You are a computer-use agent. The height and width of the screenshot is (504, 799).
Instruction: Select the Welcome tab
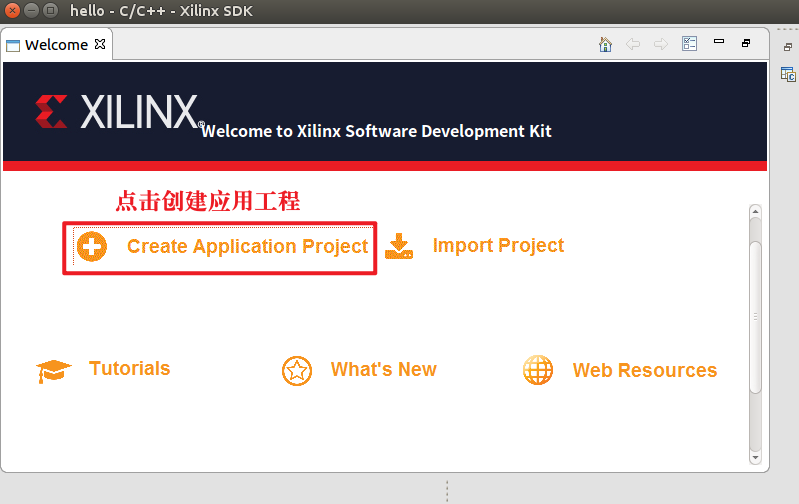(55, 45)
